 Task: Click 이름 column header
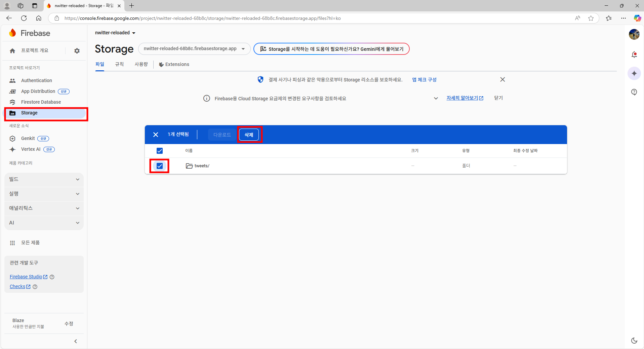pos(189,151)
